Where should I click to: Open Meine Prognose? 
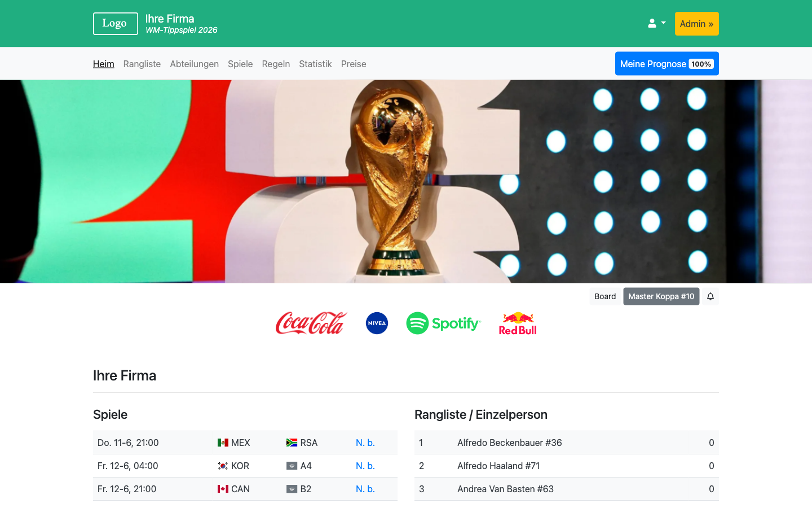click(x=652, y=64)
